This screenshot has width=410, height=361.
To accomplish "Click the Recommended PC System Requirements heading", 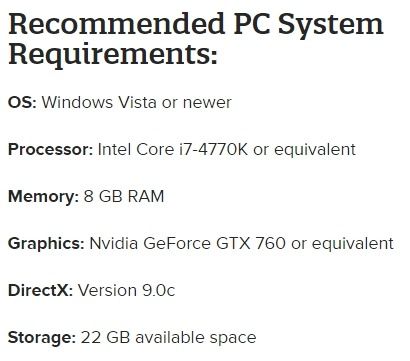I will pos(196,39).
